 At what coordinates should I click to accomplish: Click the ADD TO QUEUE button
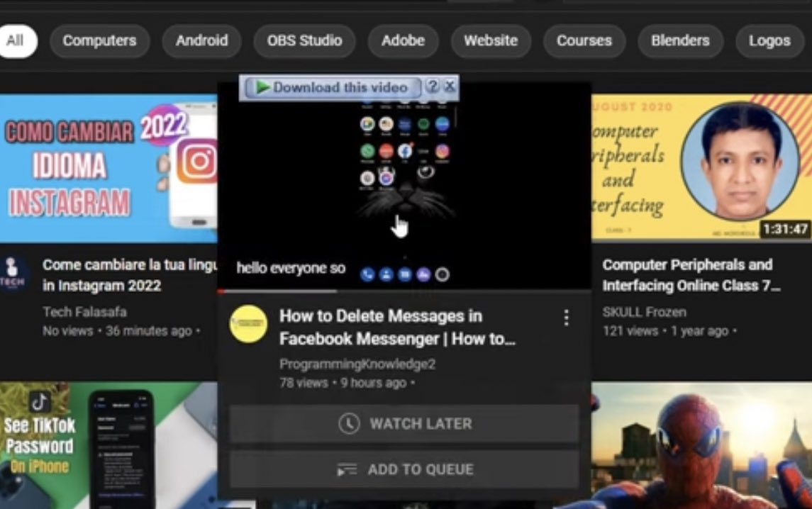(404, 469)
